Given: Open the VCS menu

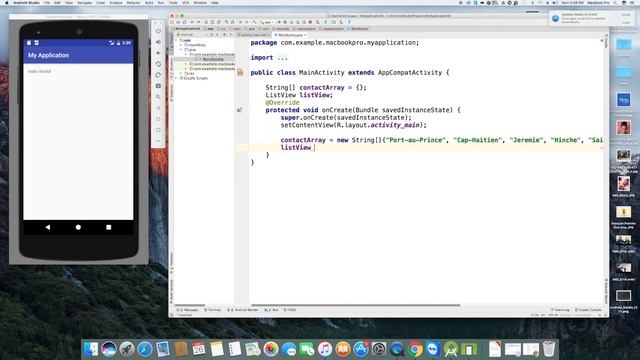Looking at the screenshot, I should (185, 2).
